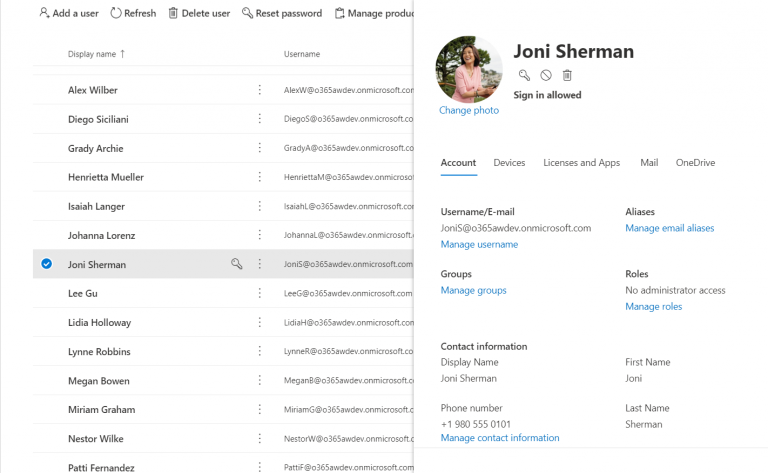Select Nestor Wilke in the list
The height and width of the screenshot is (473, 768).
96,439
